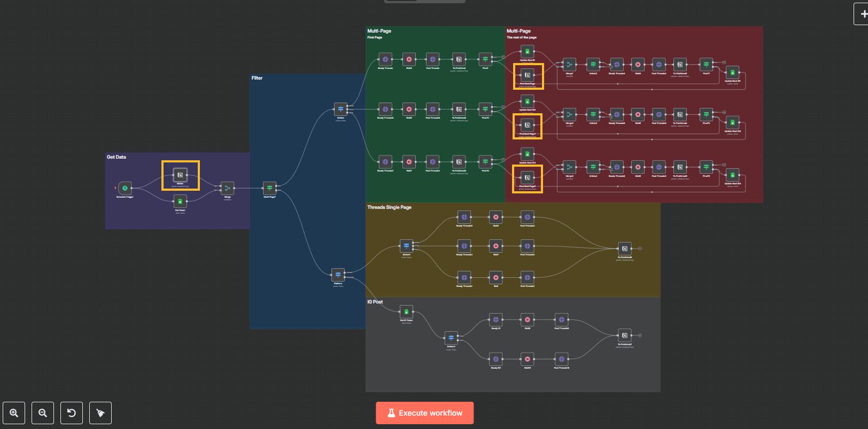Open the add node plus button
This screenshot has width=868, height=429.
pyautogui.click(x=862, y=14)
